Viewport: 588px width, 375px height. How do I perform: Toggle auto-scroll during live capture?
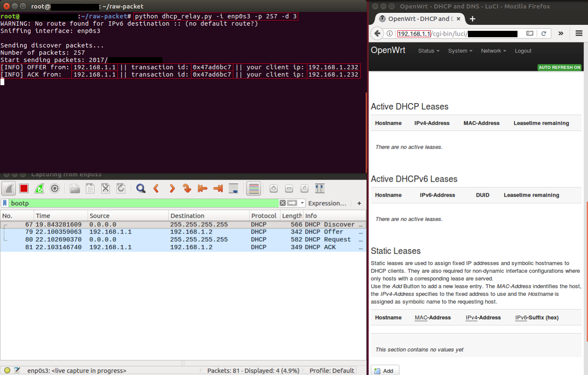click(x=233, y=188)
